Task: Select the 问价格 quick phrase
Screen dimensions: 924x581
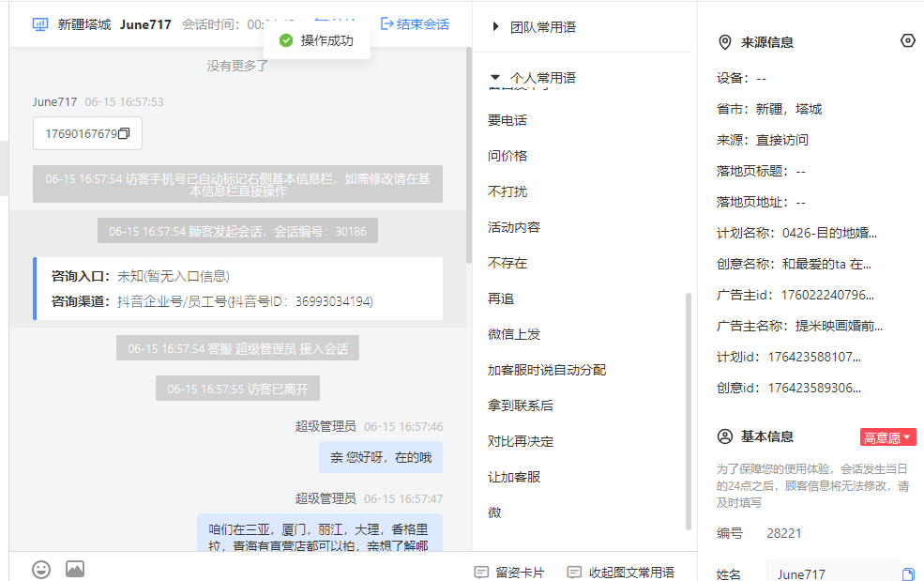Action: click(507, 156)
